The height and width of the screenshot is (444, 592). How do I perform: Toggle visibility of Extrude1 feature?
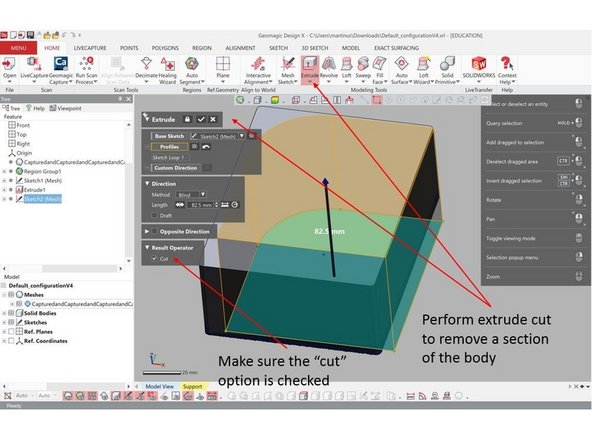(x=11, y=190)
